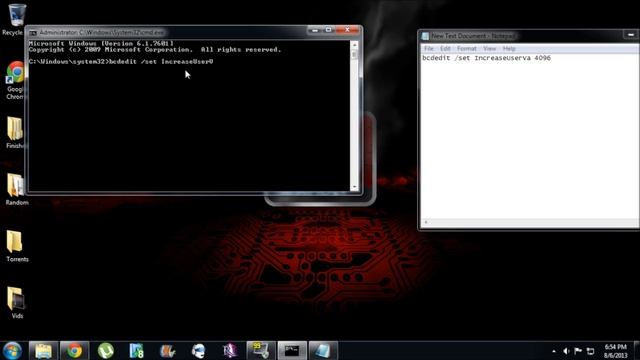Click the Show Desktop button at the end of the taskbar
This screenshot has width=640, height=360.
(637, 351)
